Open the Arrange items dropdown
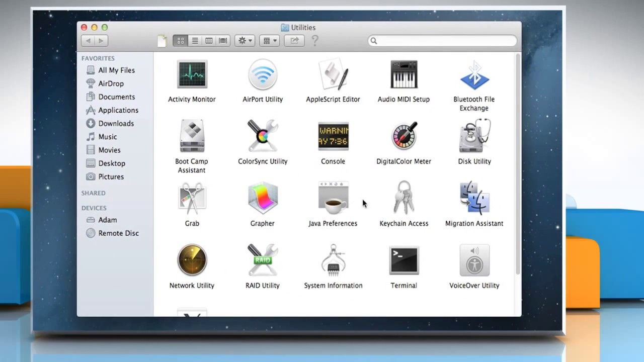Viewport: 644px width, 362px height. [x=270, y=41]
